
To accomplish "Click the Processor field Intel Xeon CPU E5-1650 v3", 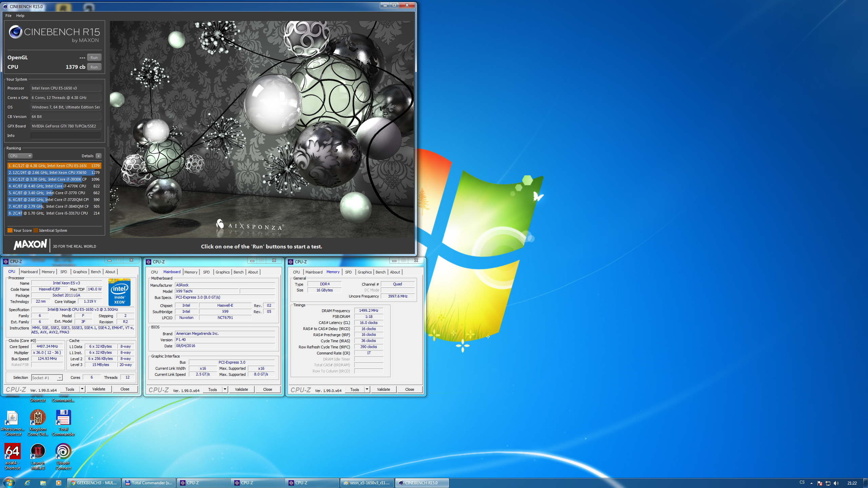I will coord(66,88).
